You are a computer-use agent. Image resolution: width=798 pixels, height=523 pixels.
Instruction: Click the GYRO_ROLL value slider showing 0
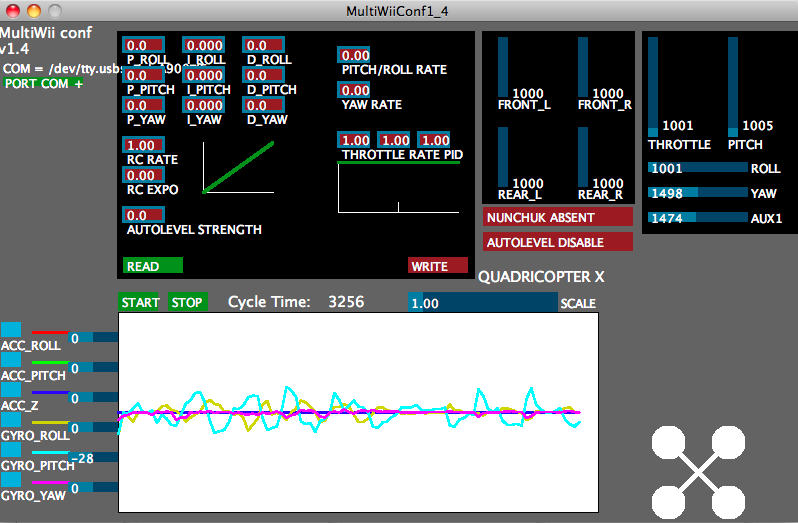[x=93, y=427]
